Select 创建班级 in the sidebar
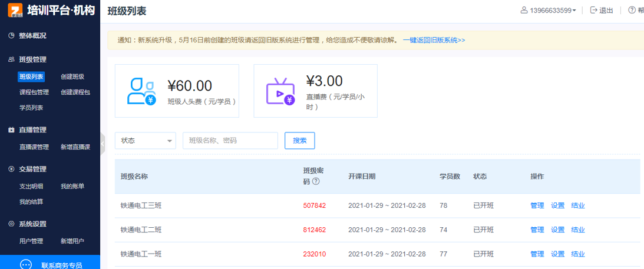The image size is (644, 269). tap(72, 77)
